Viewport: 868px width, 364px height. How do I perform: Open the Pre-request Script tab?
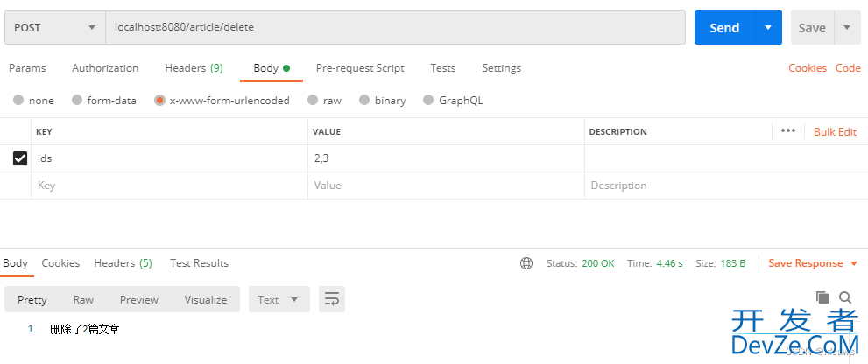tap(360, 68)
